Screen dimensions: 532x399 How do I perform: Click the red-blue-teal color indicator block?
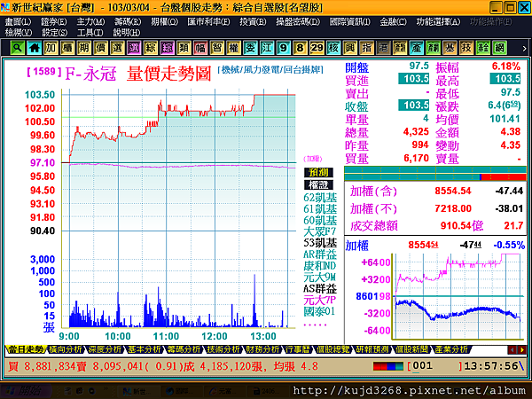388,366
